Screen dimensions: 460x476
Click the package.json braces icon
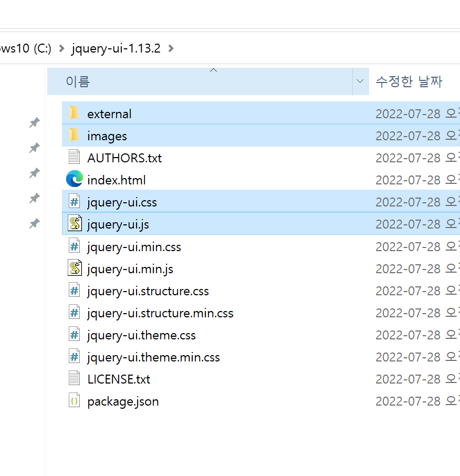tap(75, 400)
